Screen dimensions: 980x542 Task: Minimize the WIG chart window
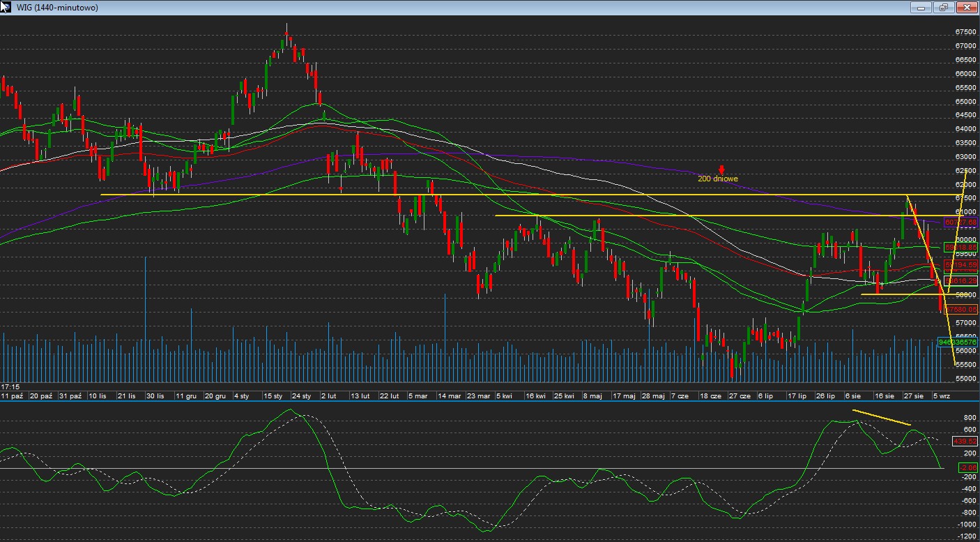click(x=921, y=7)
